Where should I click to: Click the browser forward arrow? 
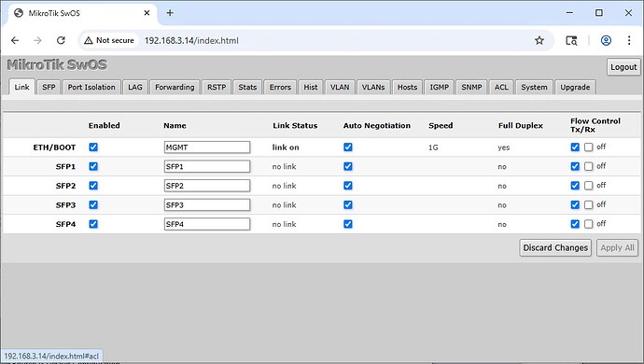click(37, 40)
